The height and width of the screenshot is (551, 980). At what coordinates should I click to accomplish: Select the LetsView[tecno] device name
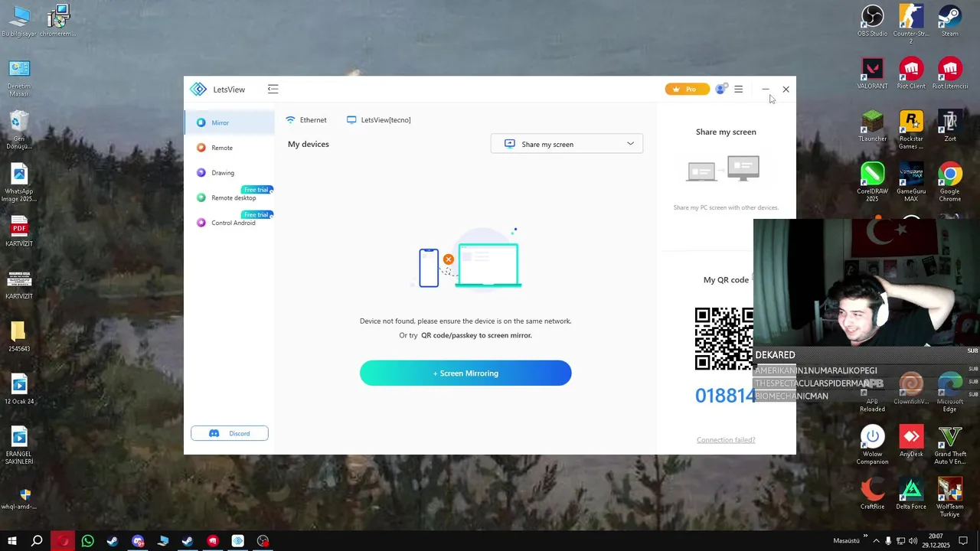coord(379,120)
